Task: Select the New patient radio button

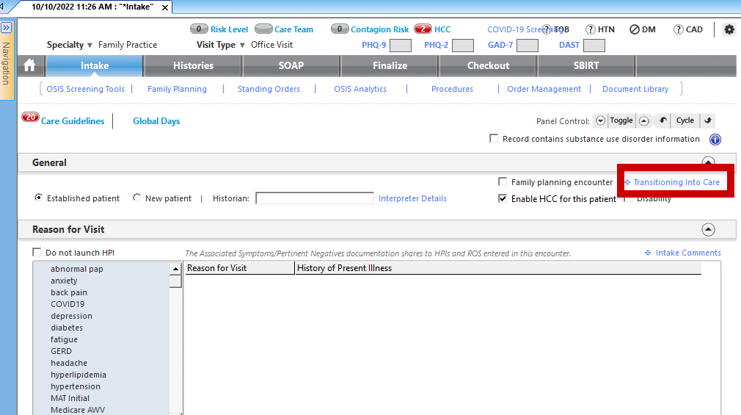Action: 137,198
